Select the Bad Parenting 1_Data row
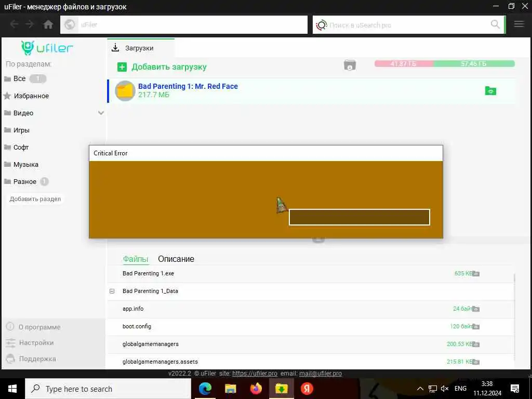 311,291
